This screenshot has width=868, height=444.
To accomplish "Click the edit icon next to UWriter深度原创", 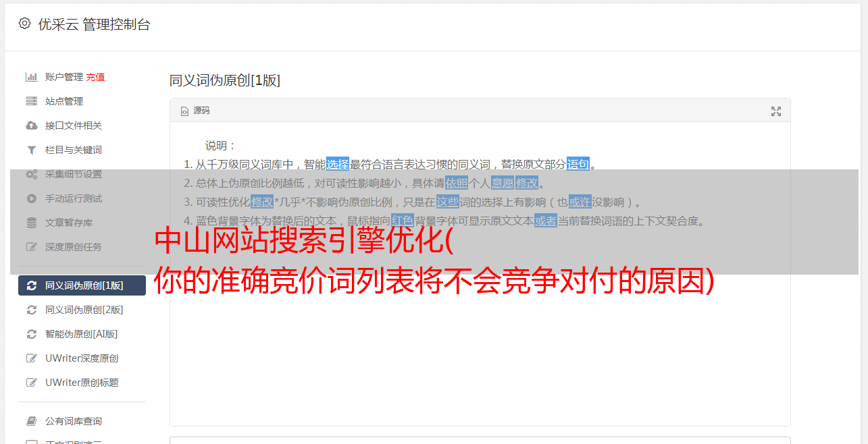I will pos(32,358).
